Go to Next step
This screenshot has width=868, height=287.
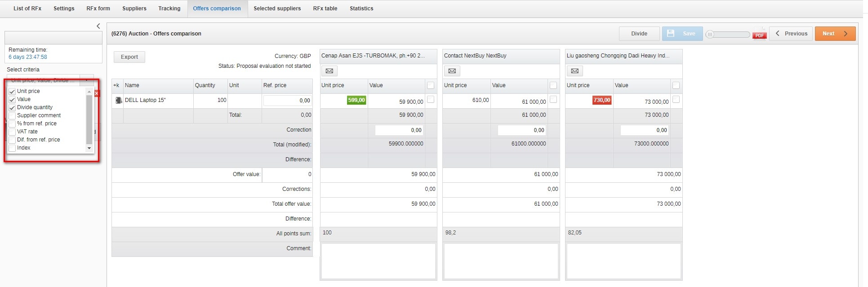(835, 34)
